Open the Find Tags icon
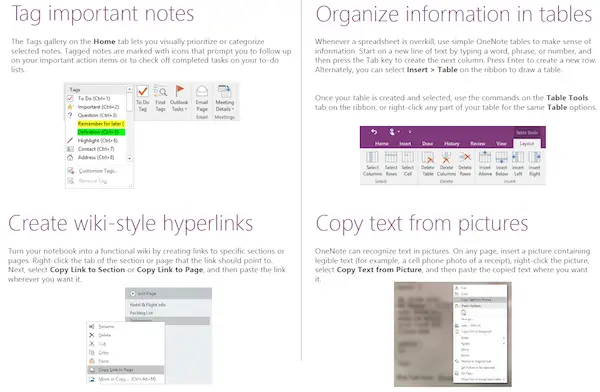This screenshot has height=392, width=600. pos(160,91)
